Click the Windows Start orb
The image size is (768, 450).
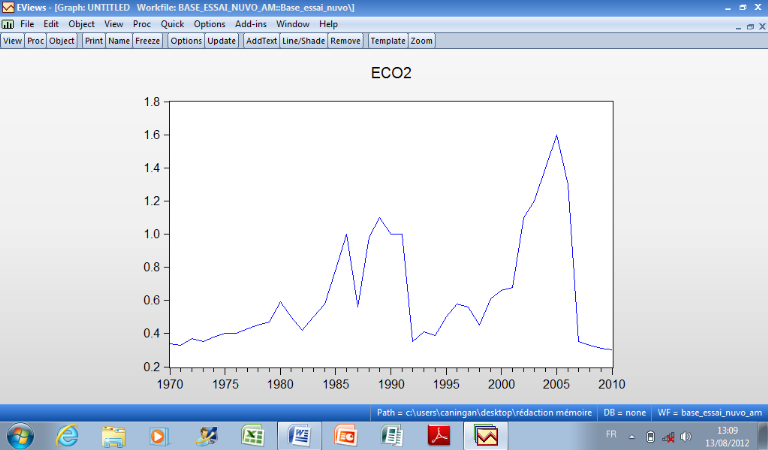[x=20, y=436]
